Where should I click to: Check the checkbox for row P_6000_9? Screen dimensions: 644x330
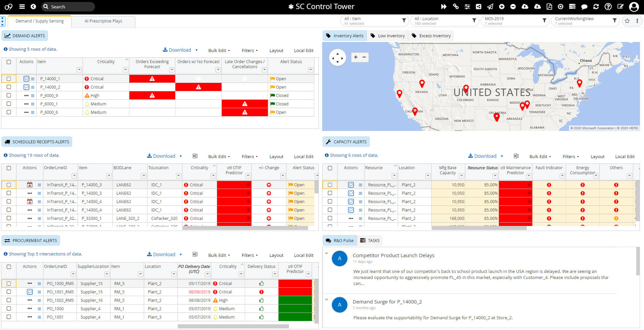click(x=9, y=95)
